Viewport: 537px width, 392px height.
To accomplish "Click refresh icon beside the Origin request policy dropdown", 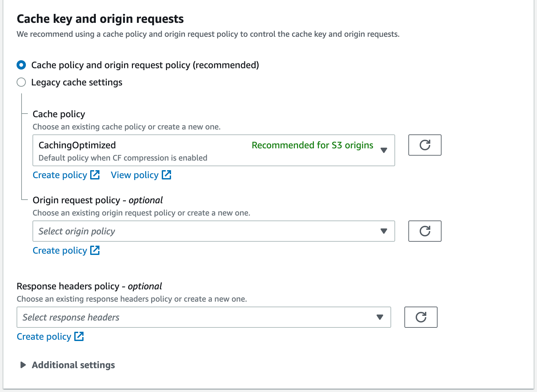I will tap(425, 231).
